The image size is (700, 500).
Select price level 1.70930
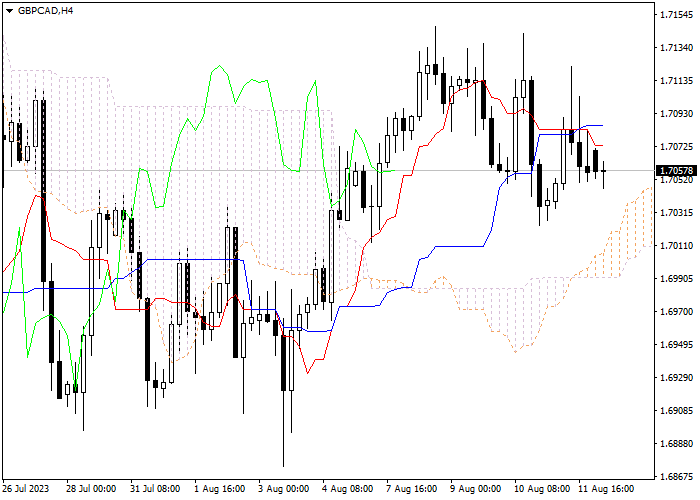676,114
